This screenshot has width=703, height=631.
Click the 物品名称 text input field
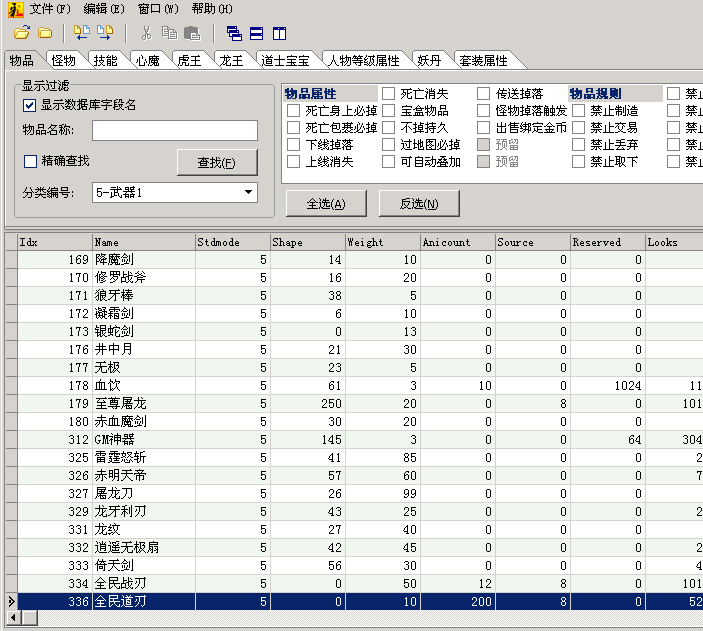point(174,131)
